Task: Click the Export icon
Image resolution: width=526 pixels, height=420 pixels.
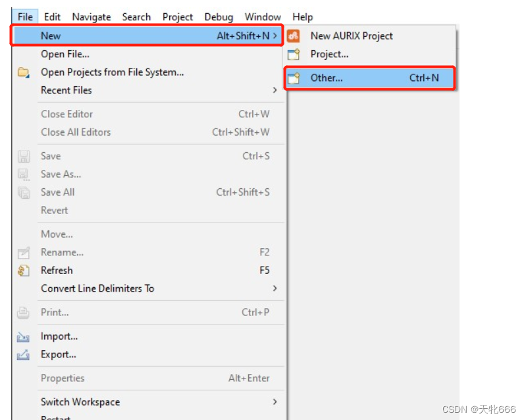Action: 23,355
